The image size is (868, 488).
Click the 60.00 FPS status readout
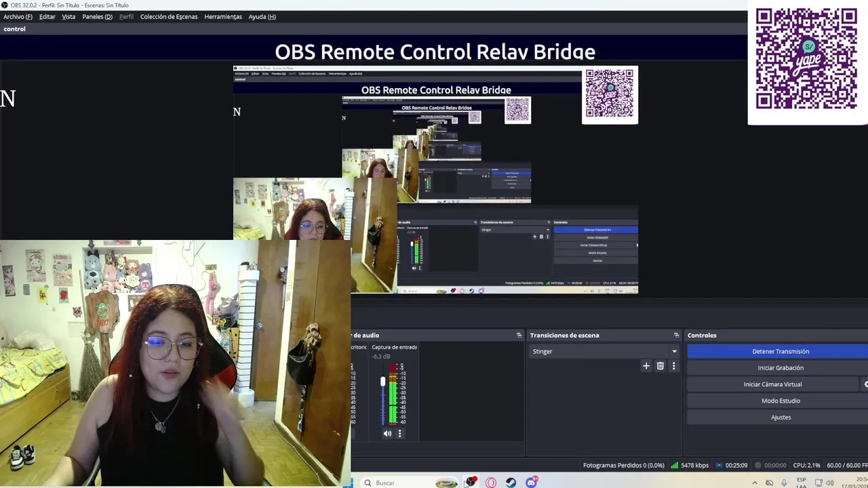click(x=847, y=466)
